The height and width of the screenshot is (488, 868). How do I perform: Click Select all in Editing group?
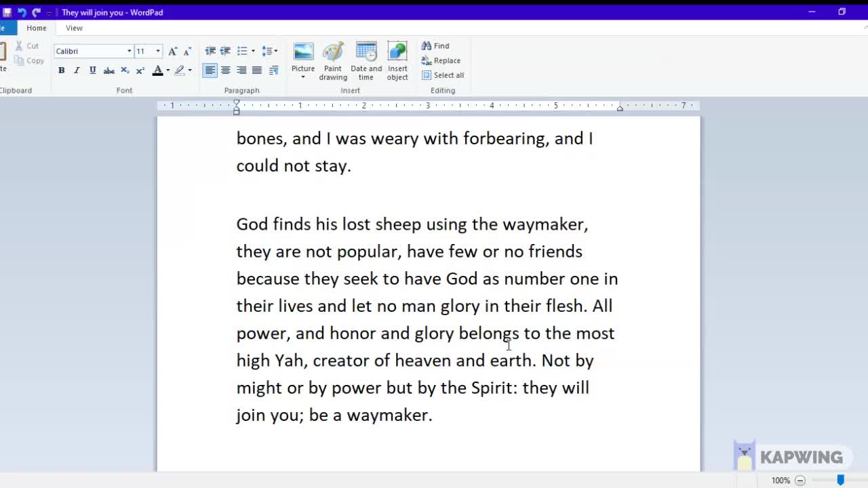443,75
